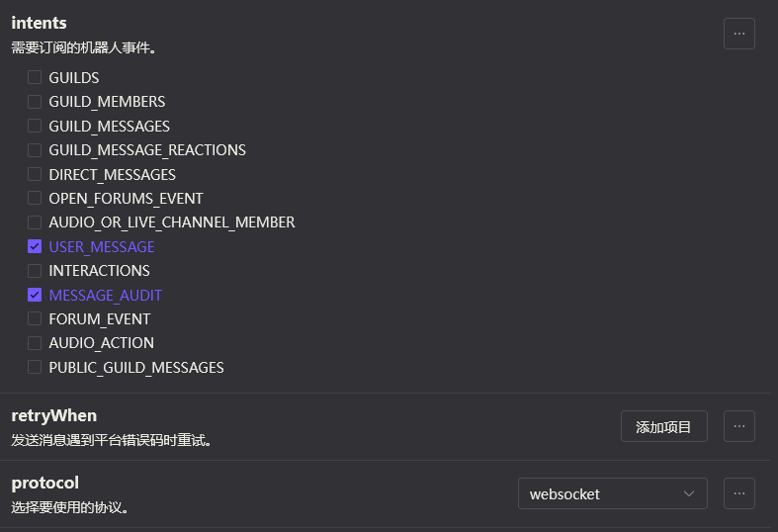Disable the MESSAGE_AUDIT checkbox
778x532 pixels.
(35, 295)
